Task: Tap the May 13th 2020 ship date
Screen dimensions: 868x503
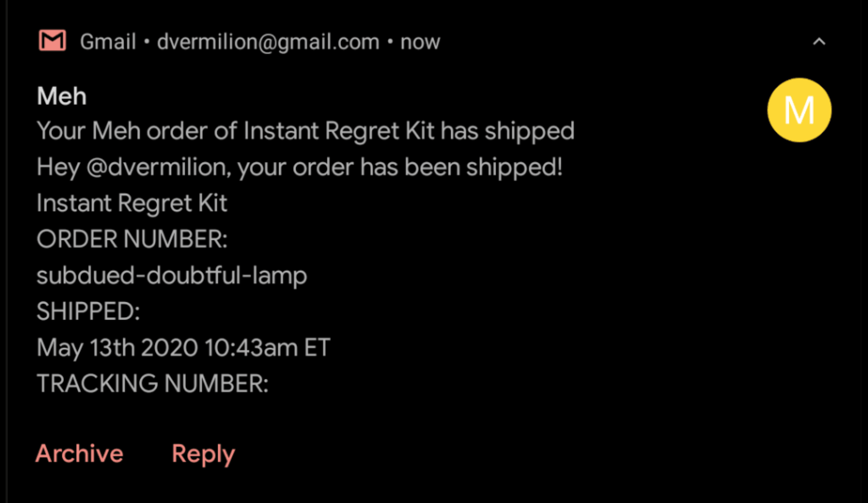Action: coord(117,347)
